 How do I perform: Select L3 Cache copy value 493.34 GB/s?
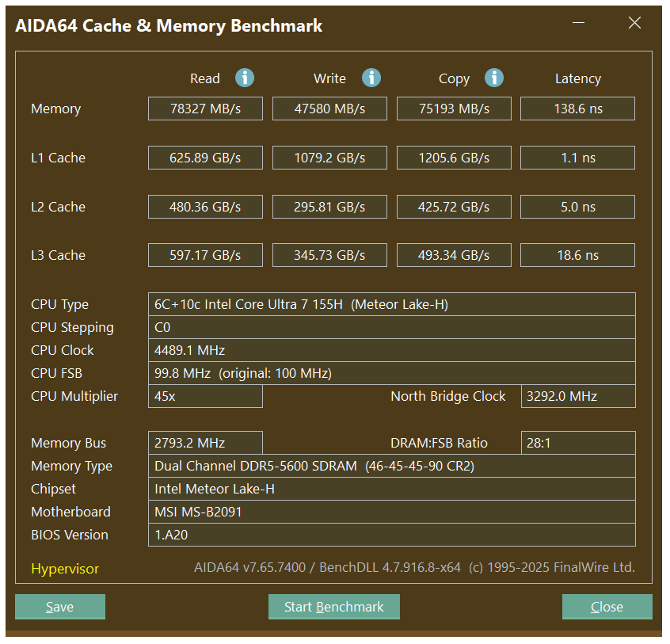(455, 255)
